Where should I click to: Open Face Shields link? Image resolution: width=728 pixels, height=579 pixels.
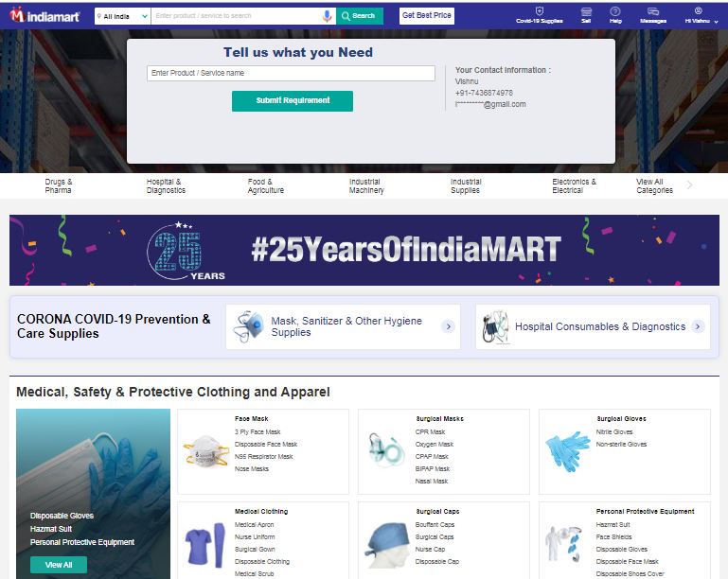coord(613,536)
